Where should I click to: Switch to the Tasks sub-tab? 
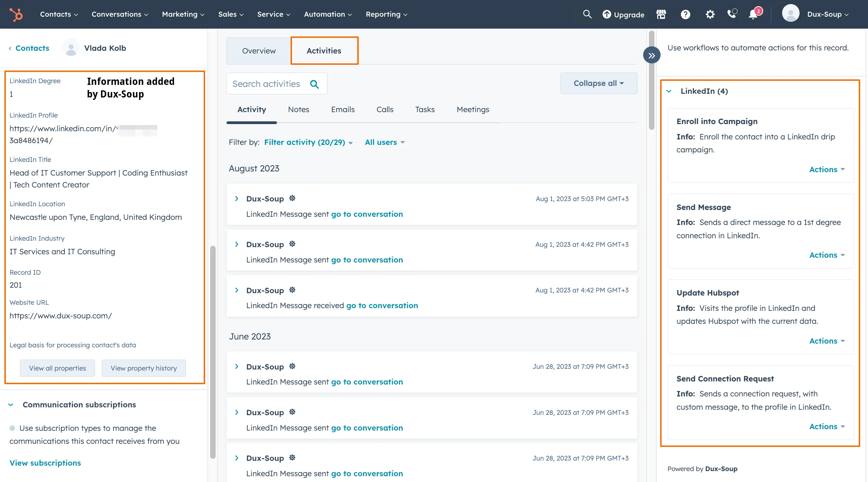click(x=425, y=110)
